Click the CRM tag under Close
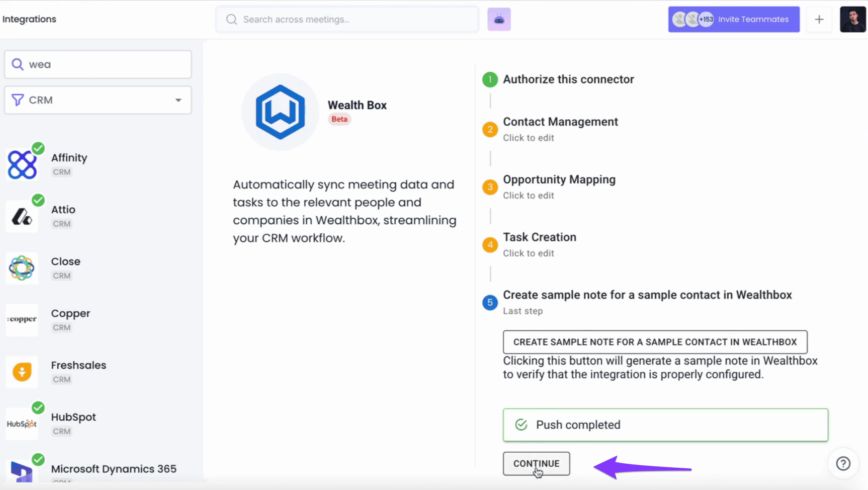868x490 pixels. [x=62, y=276]
